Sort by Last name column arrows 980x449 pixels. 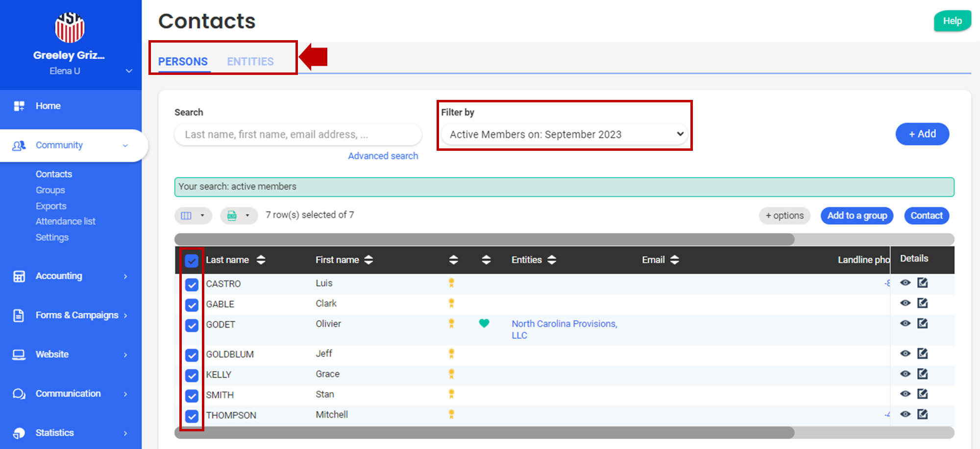261,260
